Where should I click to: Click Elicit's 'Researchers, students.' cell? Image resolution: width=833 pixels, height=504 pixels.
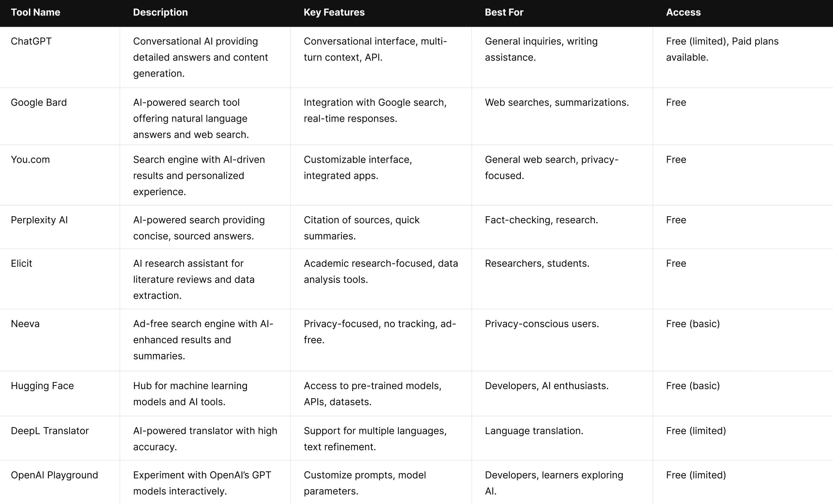pyautogui.click(x=537, y=263)
